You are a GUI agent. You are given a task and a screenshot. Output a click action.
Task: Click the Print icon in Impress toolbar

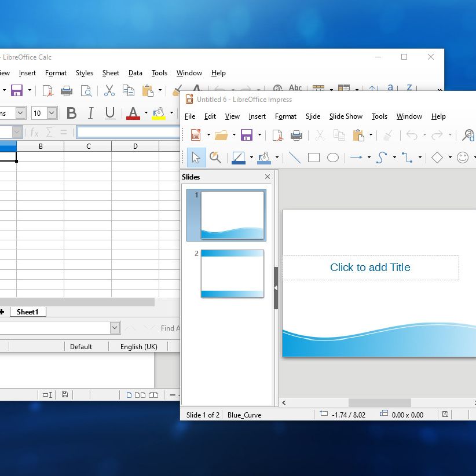pos(296,136)
